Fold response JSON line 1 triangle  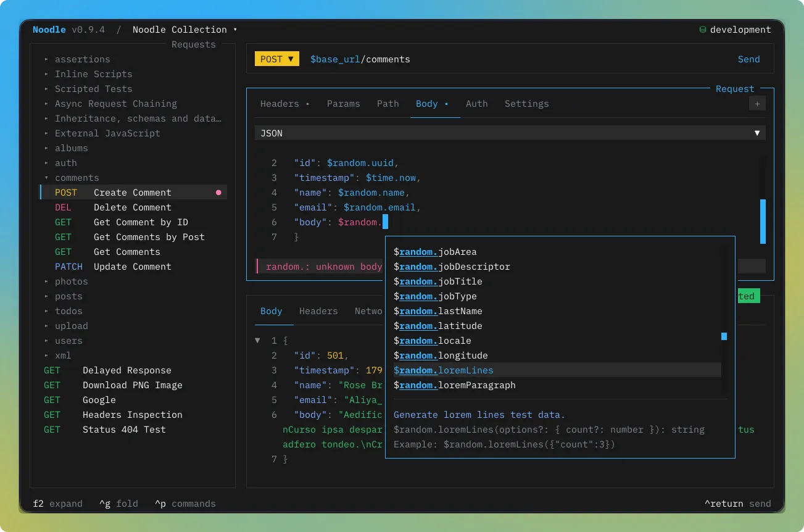coord(258,341)
